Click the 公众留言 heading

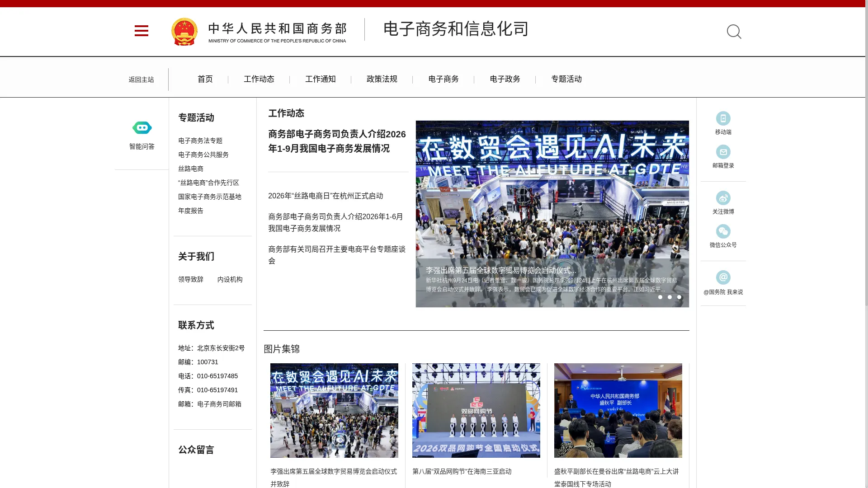(196, 450)
